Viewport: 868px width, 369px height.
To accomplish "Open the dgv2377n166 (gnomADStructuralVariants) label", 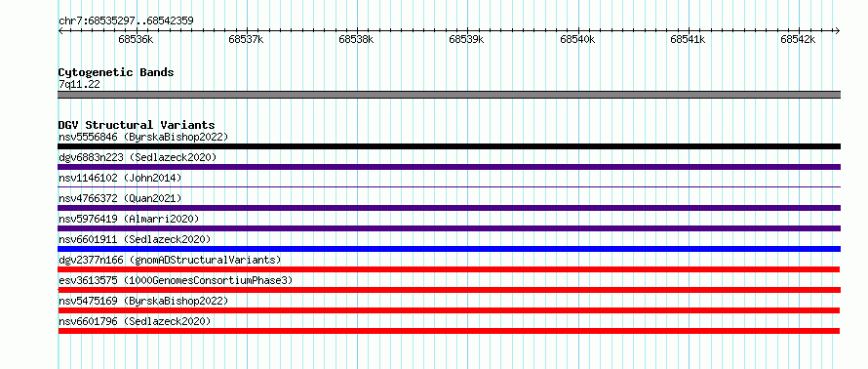I will pyautogui.click(x=170, y=260).
